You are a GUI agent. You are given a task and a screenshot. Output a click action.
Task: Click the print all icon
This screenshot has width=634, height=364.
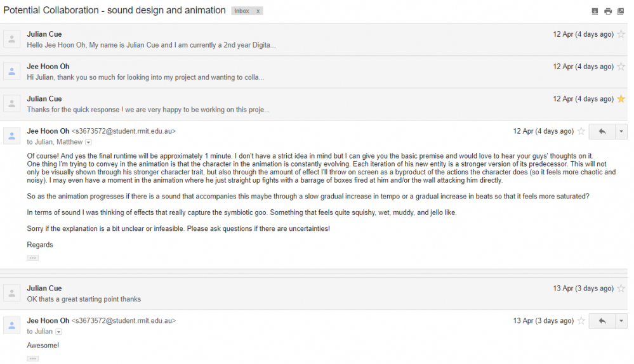click(x=608, y=11)
